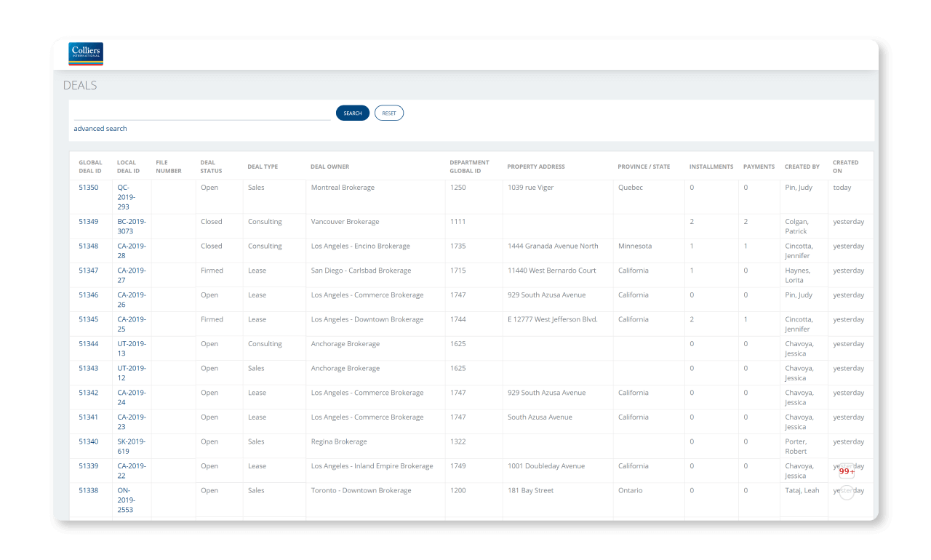Image resolution: width=931 pixels, height=560 pixels.
Task: Click the circular widget button bottom right
Action: click(x=846, y=492)
